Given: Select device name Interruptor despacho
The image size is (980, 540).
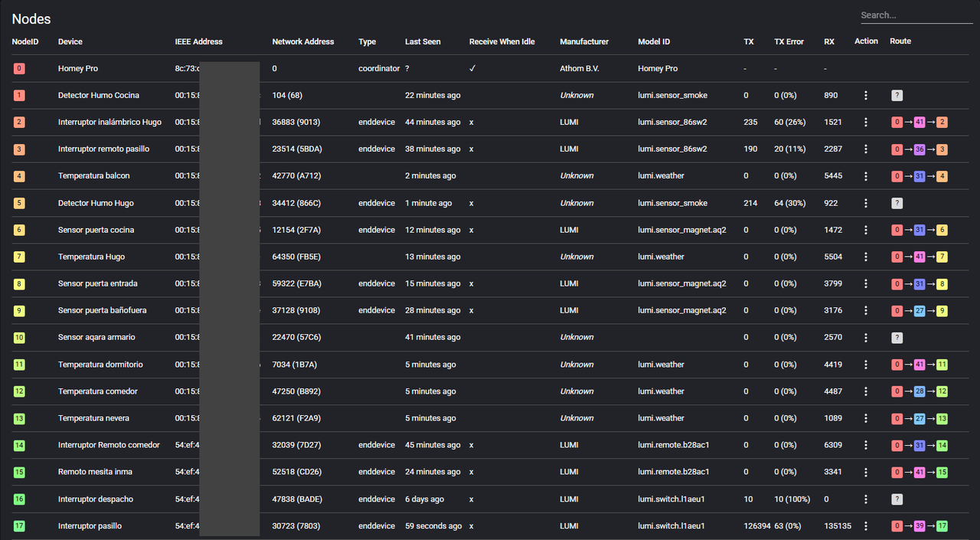Looking at the screenshot, I should [x=96, y=499].
